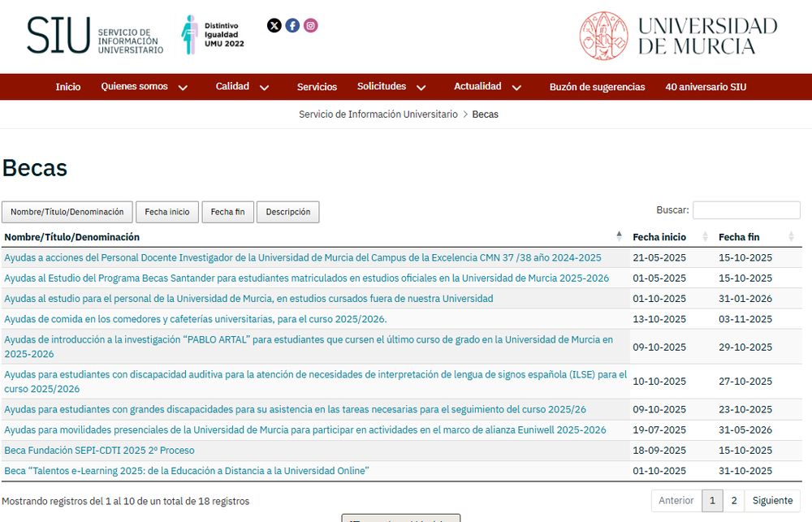Open Ayudas al estudio para el personal link
This screenshot has width=812, height=522.
point(248,299)
